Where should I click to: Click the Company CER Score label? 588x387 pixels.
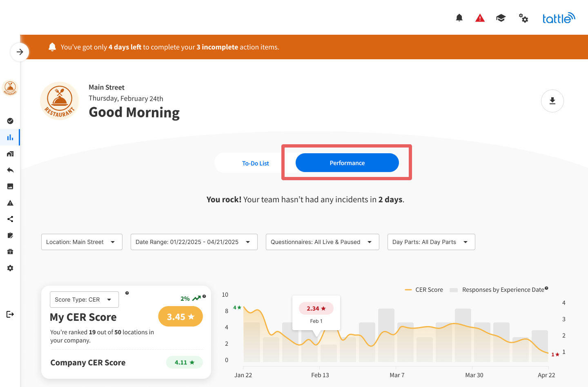tap(88, 362)
